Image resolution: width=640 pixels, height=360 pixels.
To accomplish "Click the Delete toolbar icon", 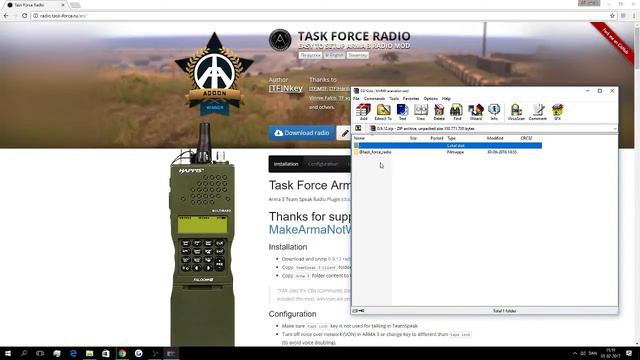I will pyautogui.click(x=439, y=112).
